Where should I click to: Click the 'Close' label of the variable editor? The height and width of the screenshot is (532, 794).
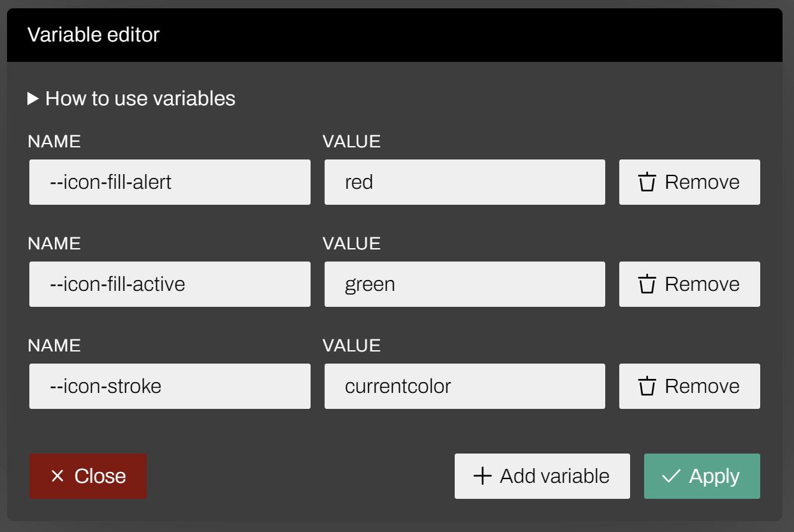coord(100,476)
